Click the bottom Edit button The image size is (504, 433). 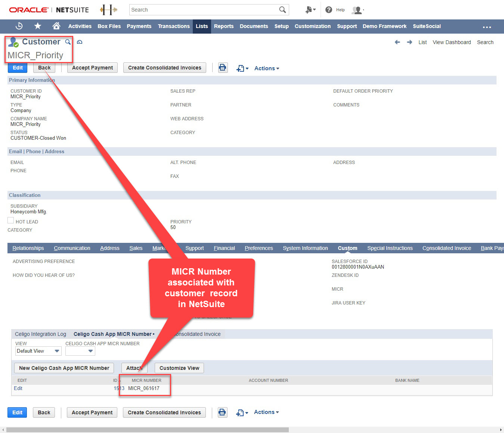[18, 412]
